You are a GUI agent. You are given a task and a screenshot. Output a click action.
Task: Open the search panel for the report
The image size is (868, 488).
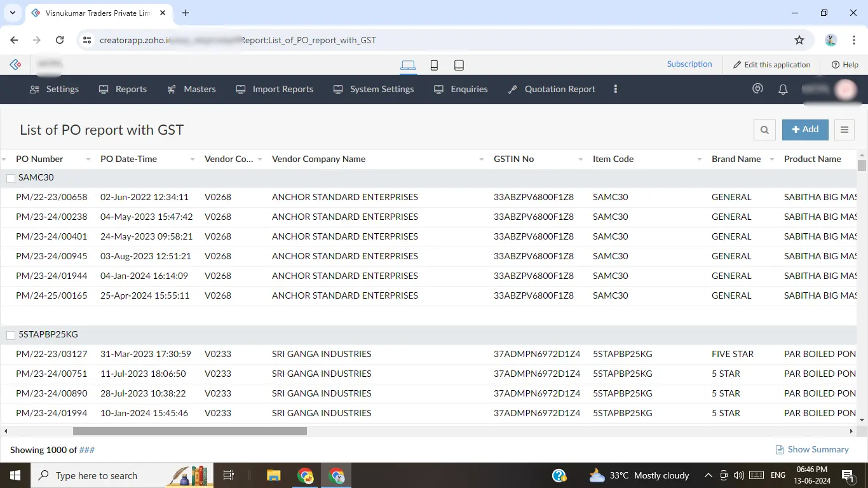coord(764,130)
